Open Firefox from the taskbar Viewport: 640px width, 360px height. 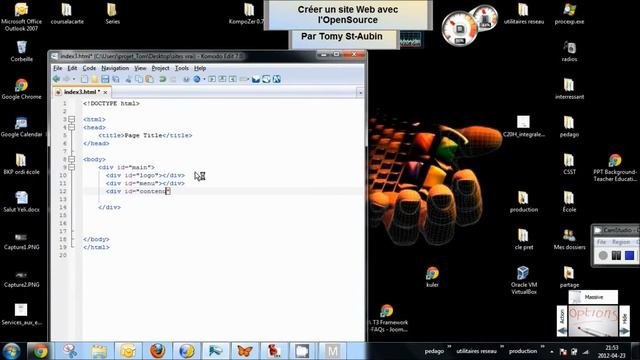[x=158, y=351]
